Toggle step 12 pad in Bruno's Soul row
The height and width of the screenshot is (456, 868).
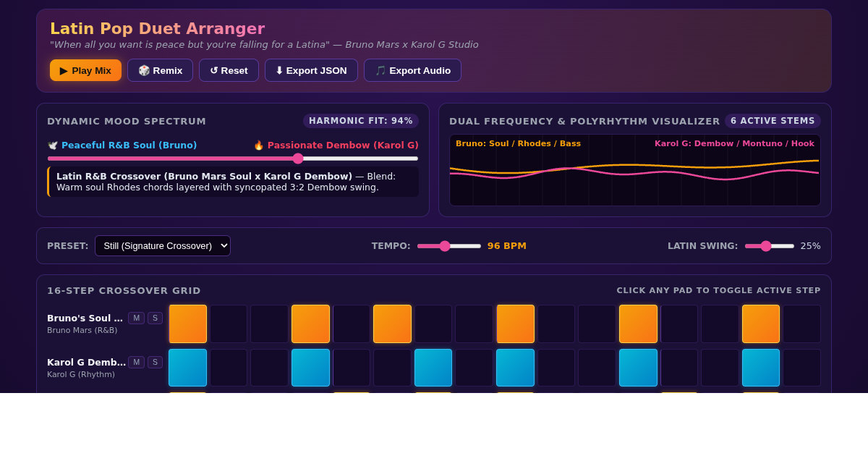point(638,324)
